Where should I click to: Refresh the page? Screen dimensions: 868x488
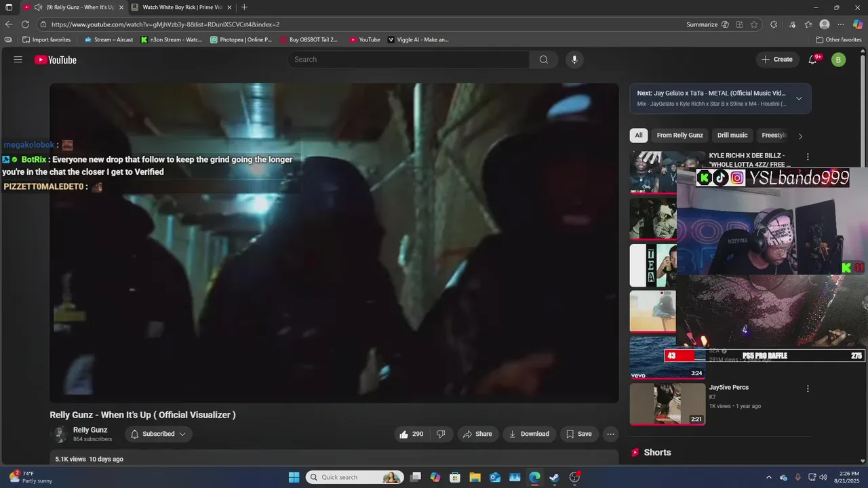coord(25,24)
